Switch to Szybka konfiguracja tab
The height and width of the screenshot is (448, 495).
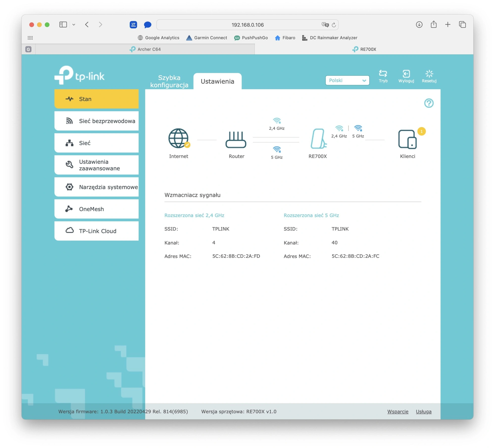pyautogui.click(x=169, y=81)
